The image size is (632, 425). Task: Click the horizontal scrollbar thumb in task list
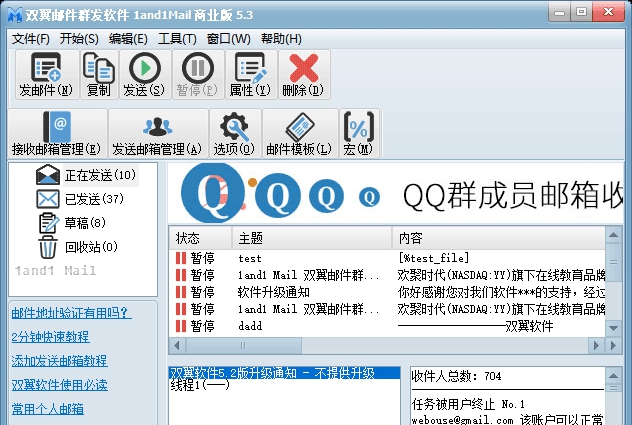point(243,345)
